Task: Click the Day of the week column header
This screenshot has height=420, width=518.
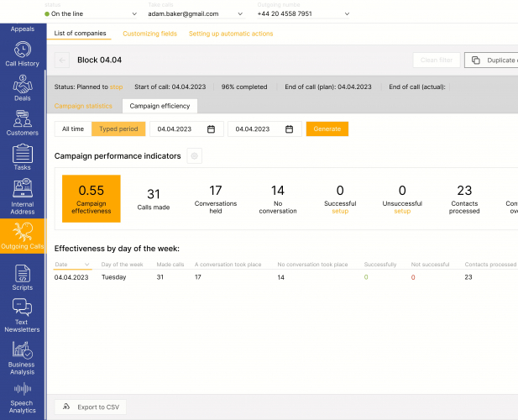Action: [123, 265]
